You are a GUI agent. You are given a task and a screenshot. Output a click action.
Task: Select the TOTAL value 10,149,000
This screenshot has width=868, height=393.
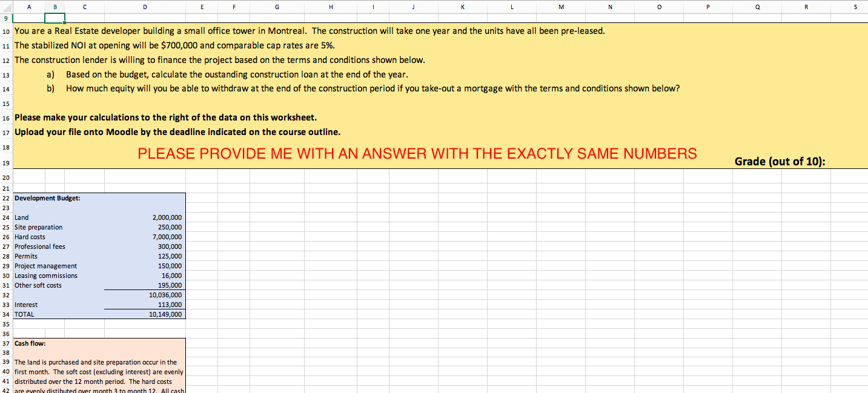[165, 314]
